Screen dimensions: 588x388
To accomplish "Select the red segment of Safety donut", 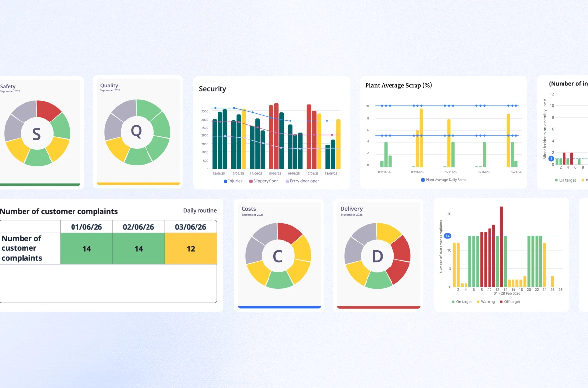I will tap(49, 110).
